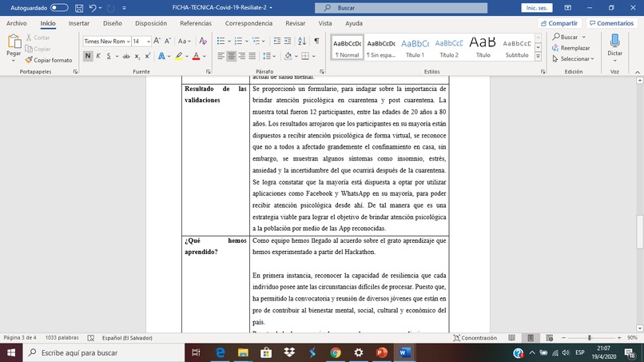Screen dimensions: 644x362
Task: Click the Inic. ses. sign-in button
Action: pyautogui.click(x=537, y=8)
